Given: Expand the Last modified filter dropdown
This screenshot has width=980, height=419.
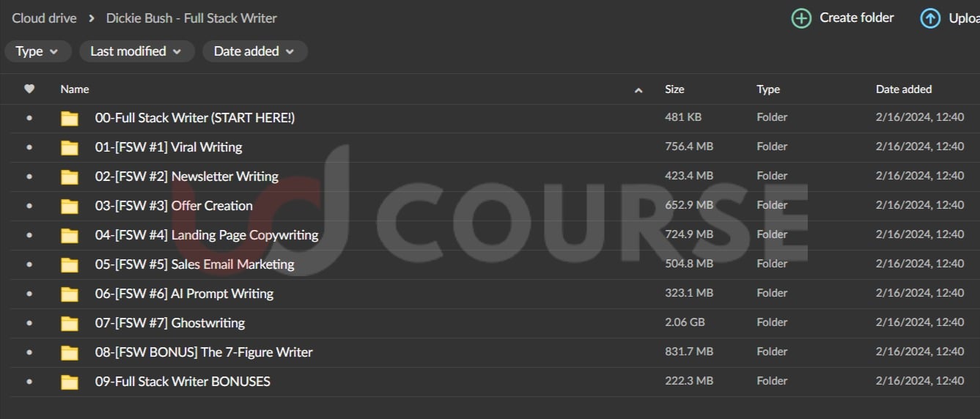Looking at the screenshot, I should click(x=137, y=51).
